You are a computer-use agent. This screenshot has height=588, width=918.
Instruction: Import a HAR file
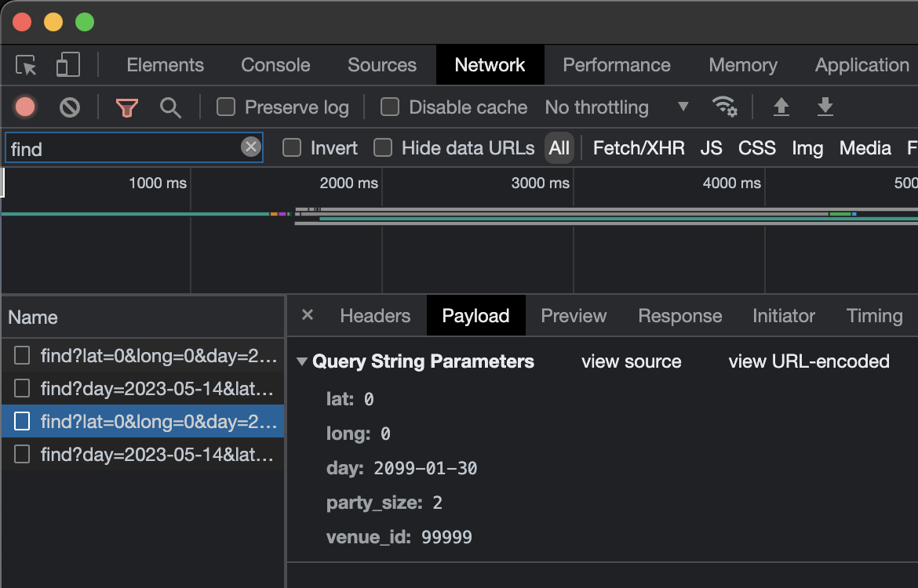781,107
